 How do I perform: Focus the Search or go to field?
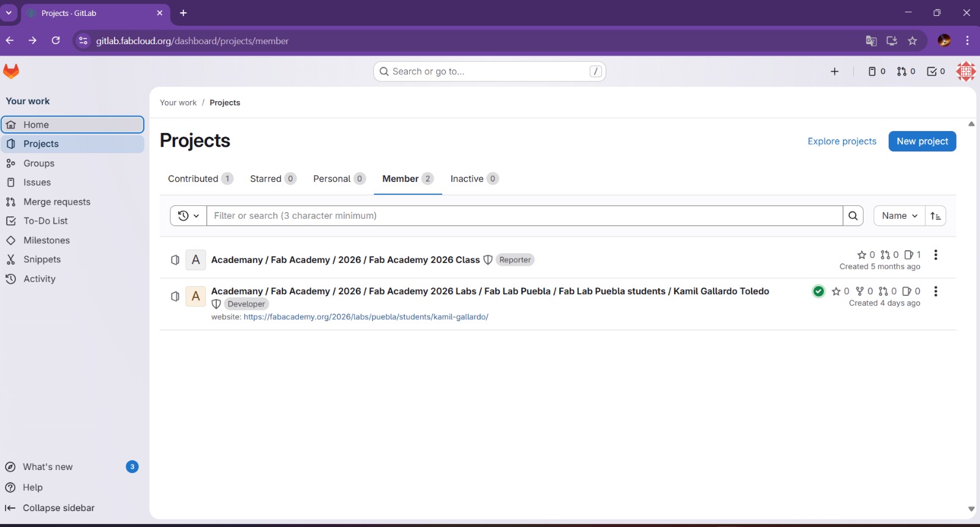489,72
